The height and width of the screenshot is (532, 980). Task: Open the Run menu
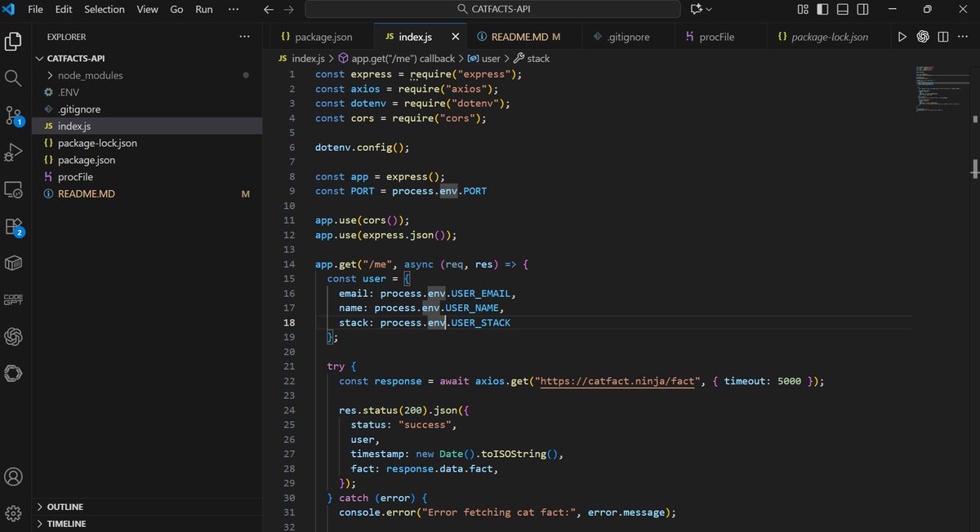coord(204,10)
